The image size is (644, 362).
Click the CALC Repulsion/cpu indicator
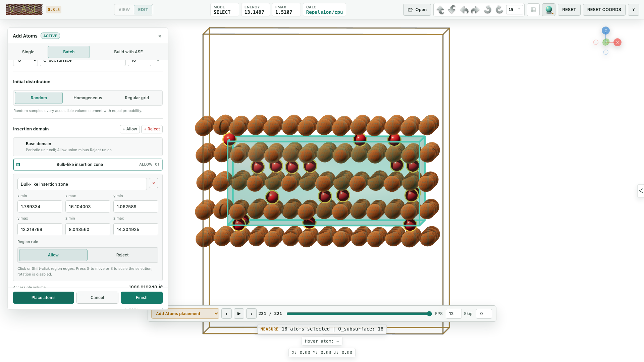pyautogui.click(x=324, y=10)
